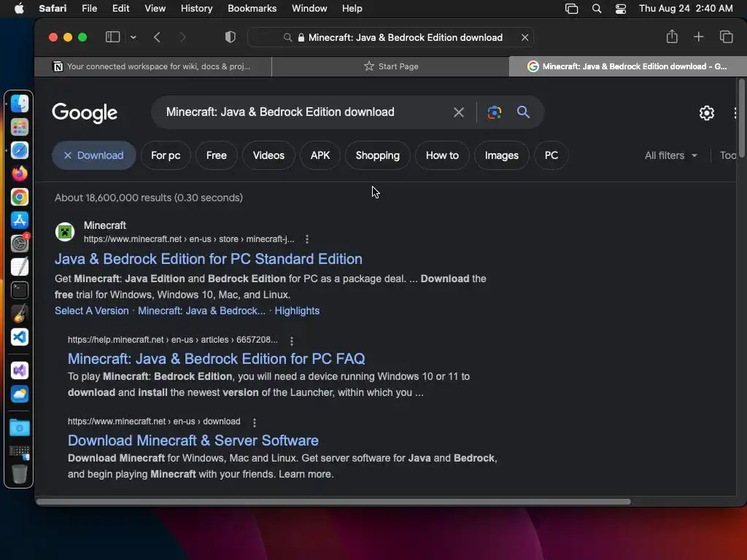747x560 pixels.
Task: Open Launchpad from the Dock
Action: click(x=20, y=127)
